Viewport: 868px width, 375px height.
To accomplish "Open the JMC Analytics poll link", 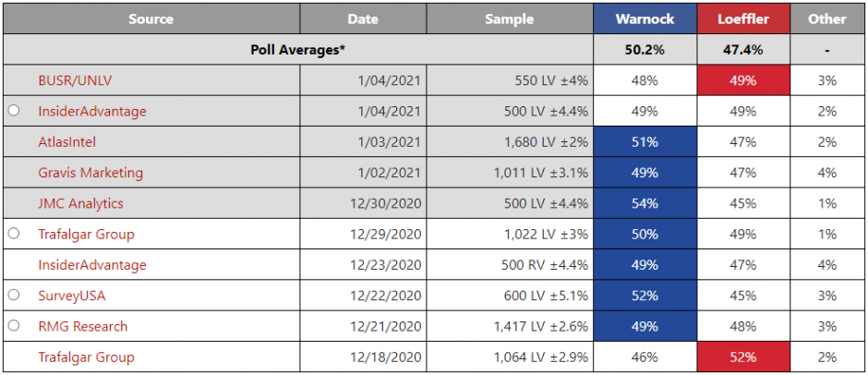I will pyautogui.click(x=80, y=203).
